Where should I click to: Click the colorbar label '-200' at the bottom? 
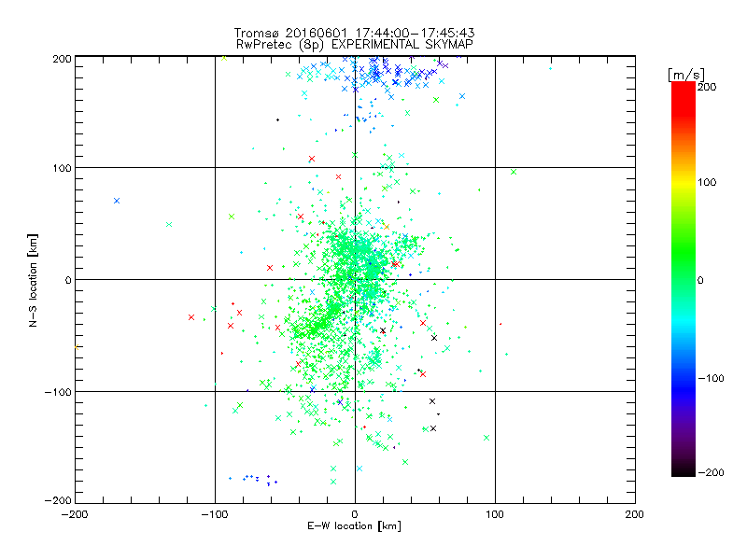point(711,472)
